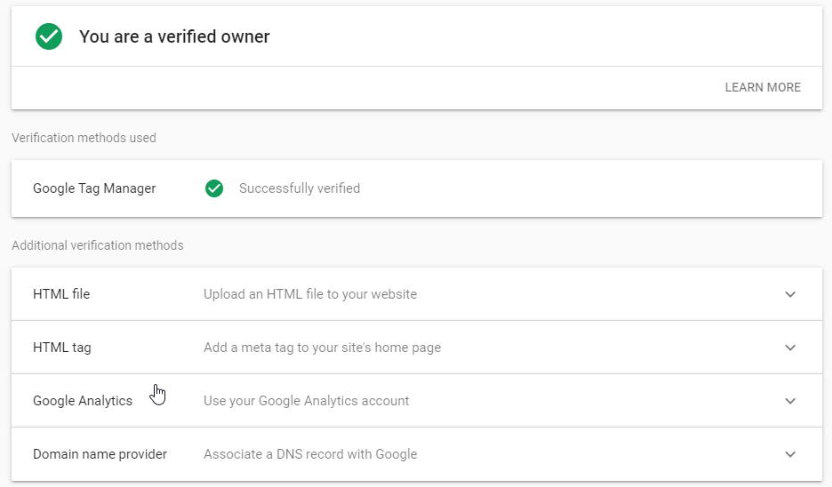Expand the HTML tag chevron arrow
The width and height of the screenshot is (832, 487).
pyautogui.click(x=790, y=347)
